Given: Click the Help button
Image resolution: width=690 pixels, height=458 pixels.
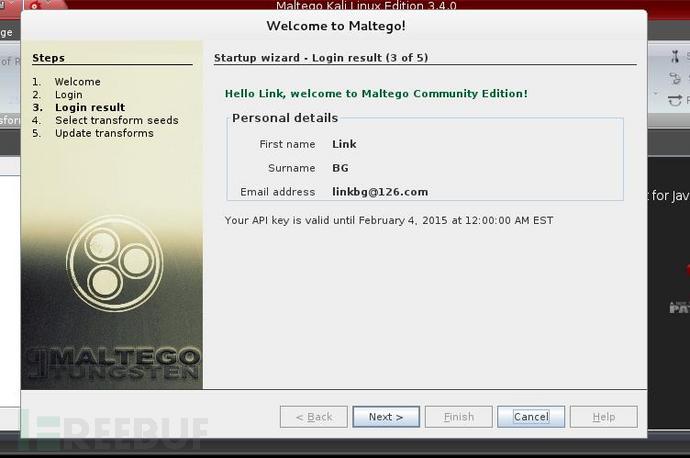Looking at the screenshot, I should click(603, 417).
